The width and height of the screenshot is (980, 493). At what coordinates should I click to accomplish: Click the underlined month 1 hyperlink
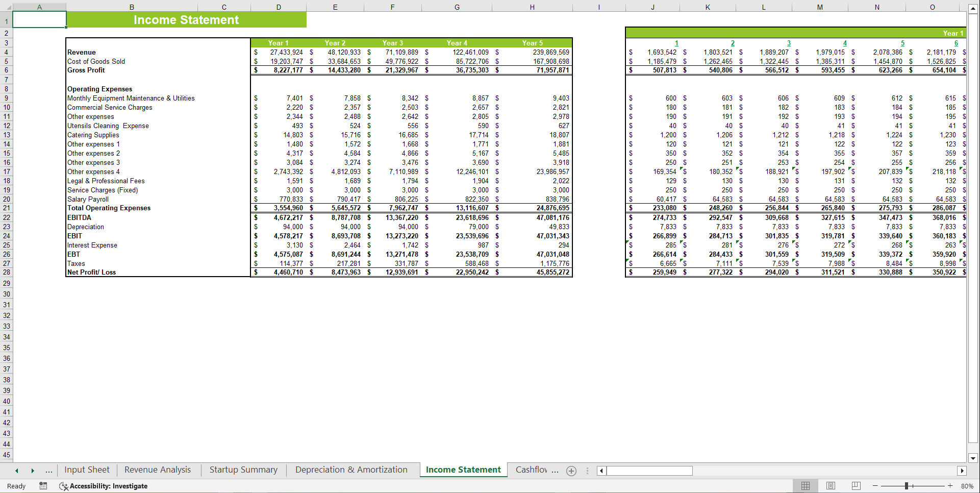(676, 43)
